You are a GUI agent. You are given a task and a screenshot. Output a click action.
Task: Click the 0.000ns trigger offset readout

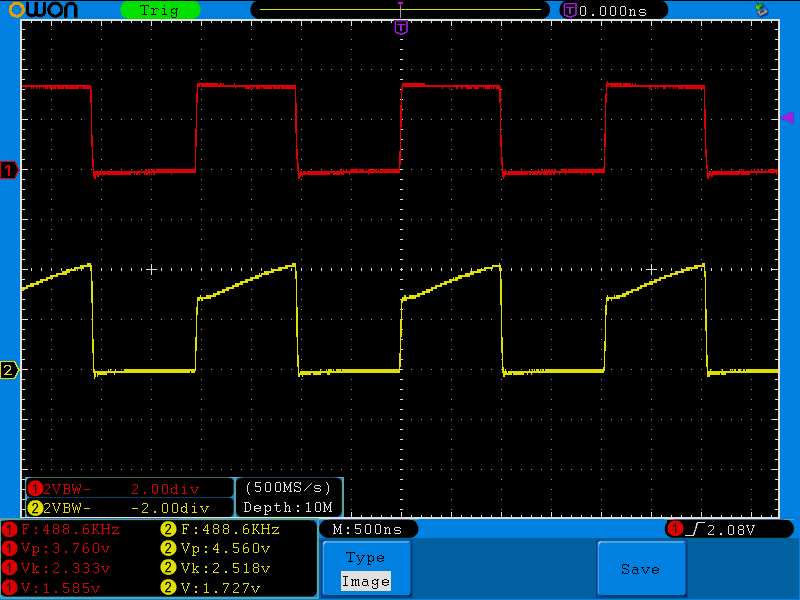pyautogui.click(x=613, y=11)
